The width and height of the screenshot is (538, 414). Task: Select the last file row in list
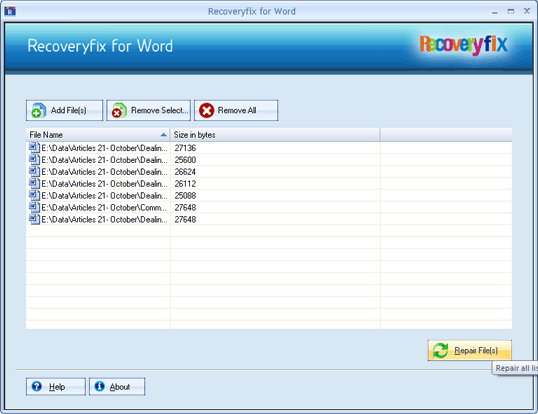pyautogui.click(x=269, y=220)
